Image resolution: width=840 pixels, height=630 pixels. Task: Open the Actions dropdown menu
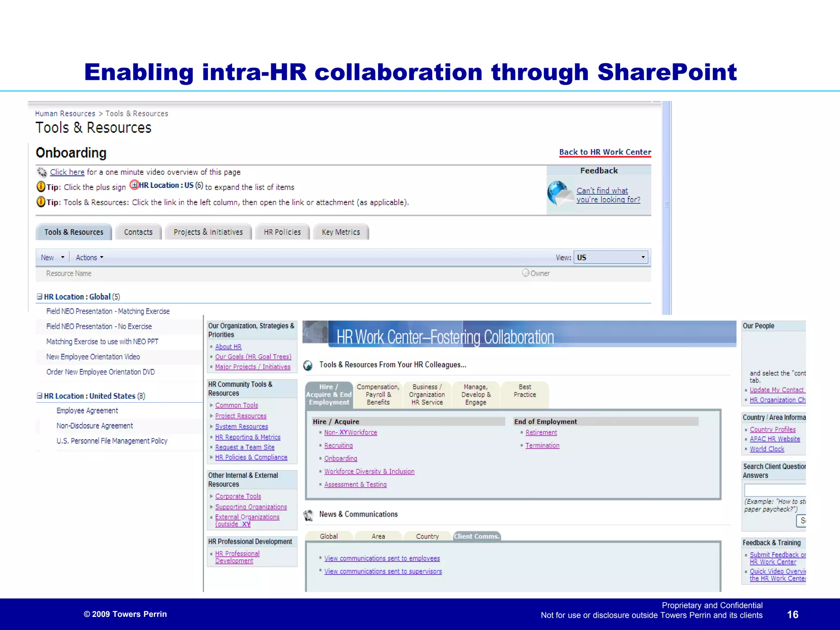(89, 258)
